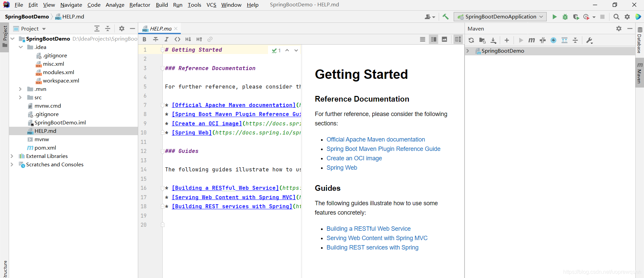The height and width of the screenshot is (278, 644).
Task: Expand all in Project panel
Action: (x=97, y=29)
